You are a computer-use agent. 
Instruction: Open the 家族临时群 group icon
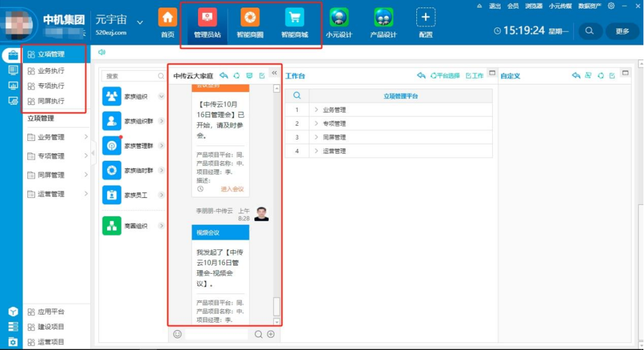pos(112,171)
